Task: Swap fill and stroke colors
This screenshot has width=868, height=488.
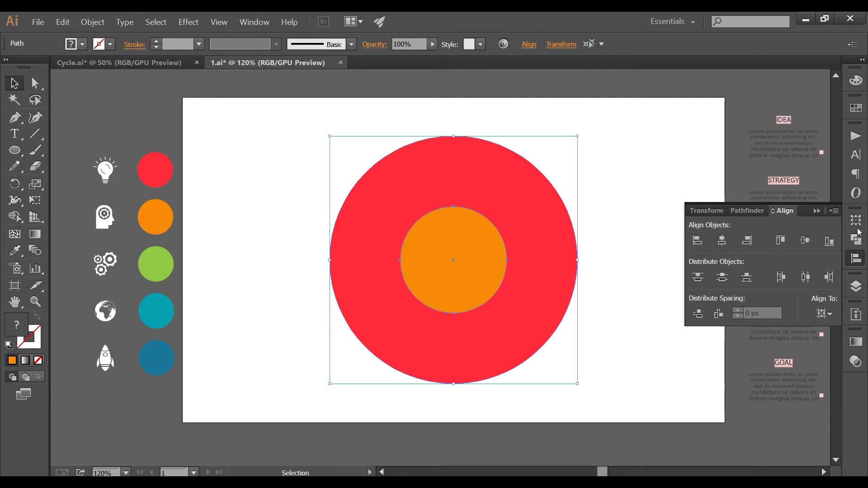Action: tap(38, 316)
